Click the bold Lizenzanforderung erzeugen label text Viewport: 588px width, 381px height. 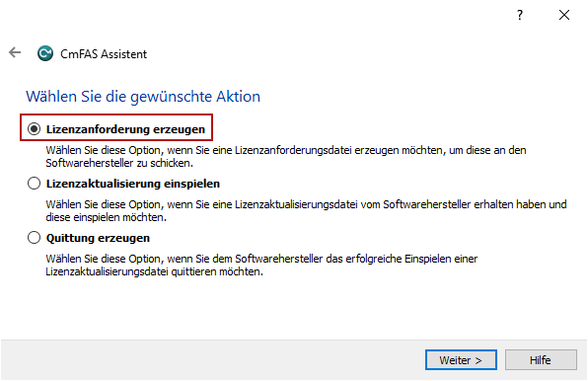[x=125, y=129]
